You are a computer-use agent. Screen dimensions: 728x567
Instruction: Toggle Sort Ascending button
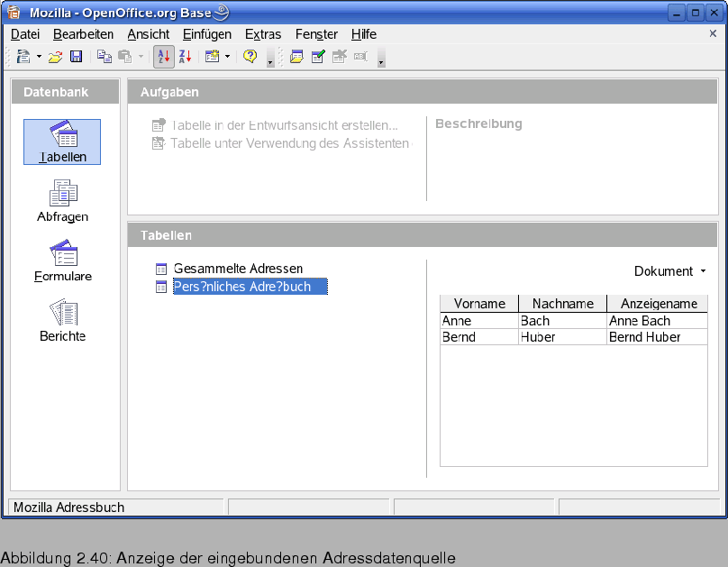click(164, 57)
